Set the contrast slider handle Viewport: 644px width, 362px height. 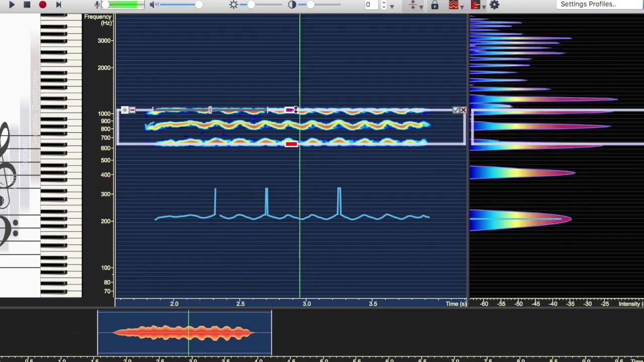coord(310,5)
